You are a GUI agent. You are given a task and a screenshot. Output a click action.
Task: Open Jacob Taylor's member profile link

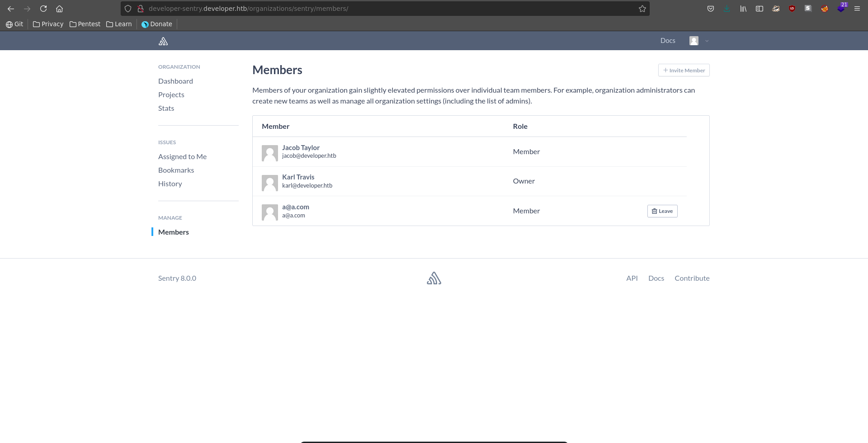301,147
